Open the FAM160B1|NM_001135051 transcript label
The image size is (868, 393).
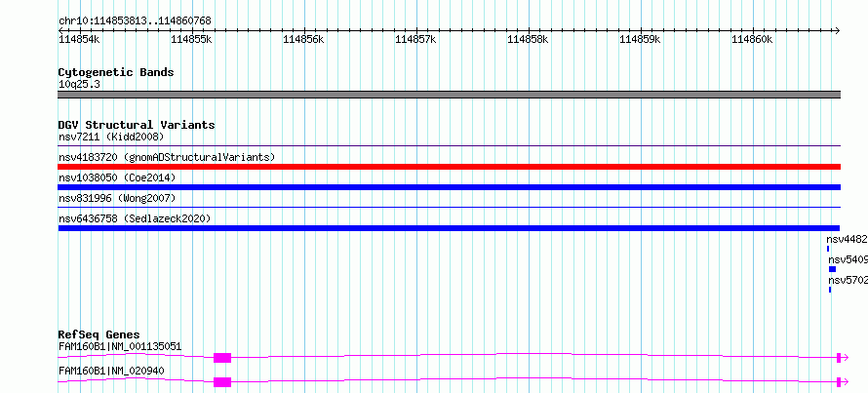(120, 347)
